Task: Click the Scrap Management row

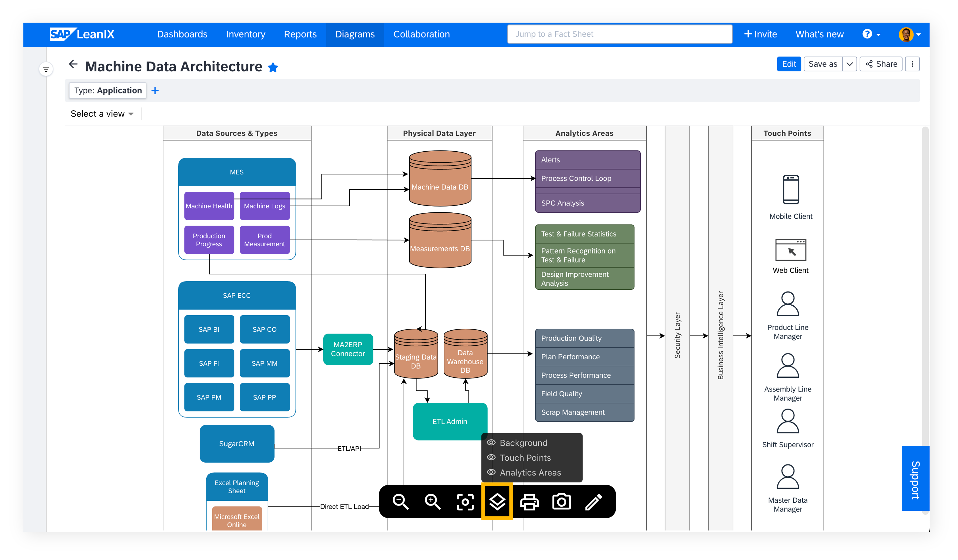Action: 585,412
